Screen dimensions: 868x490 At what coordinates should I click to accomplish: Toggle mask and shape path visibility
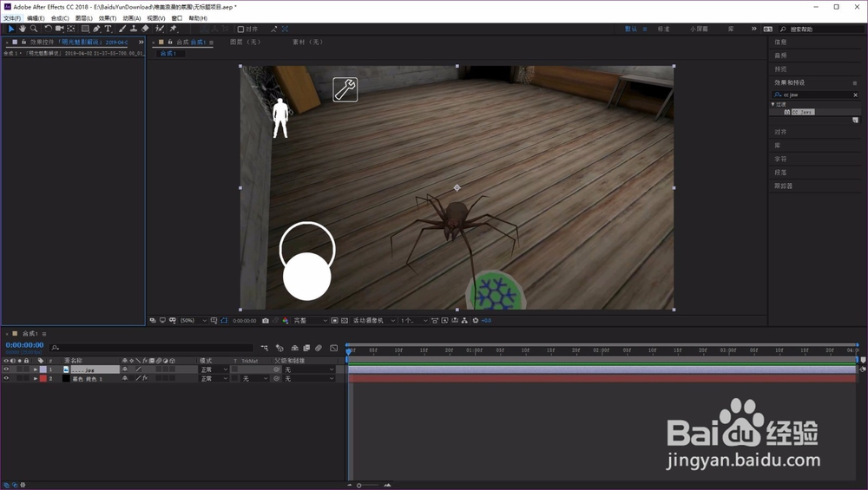pyautogui.click(x=224, y=320)
